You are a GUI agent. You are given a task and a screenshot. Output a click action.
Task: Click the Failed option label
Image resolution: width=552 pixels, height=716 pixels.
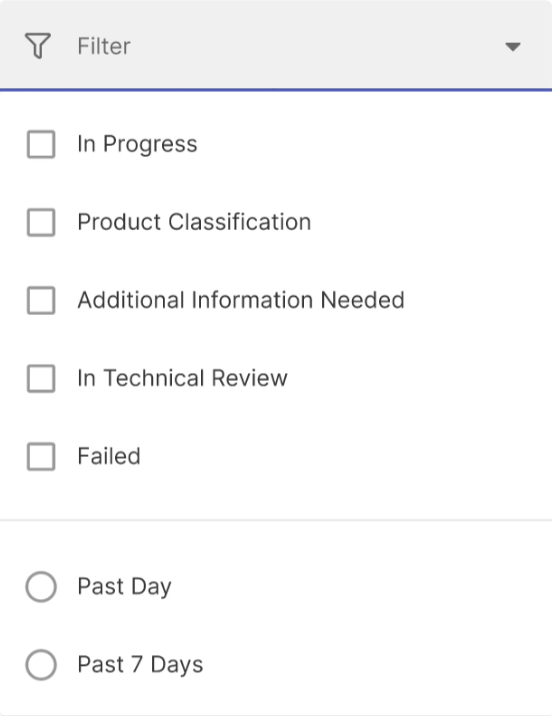pos(109,456)
